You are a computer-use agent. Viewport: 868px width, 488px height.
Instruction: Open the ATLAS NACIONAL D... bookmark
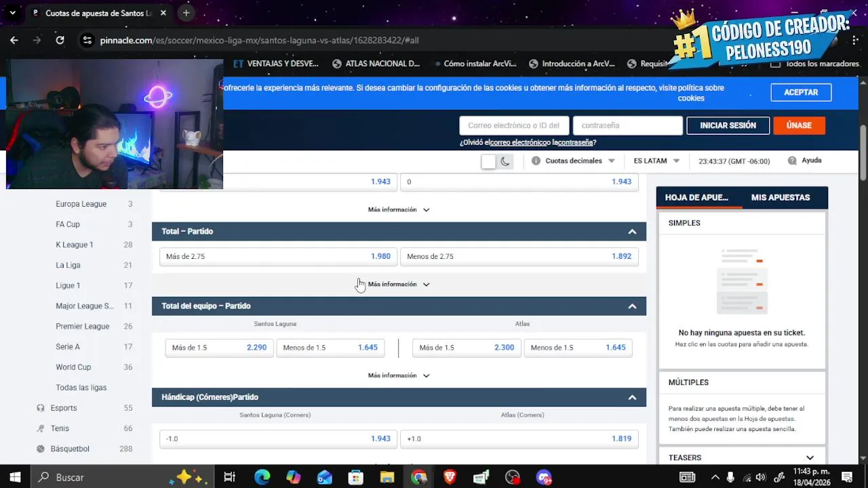click(x=376, y=64)
